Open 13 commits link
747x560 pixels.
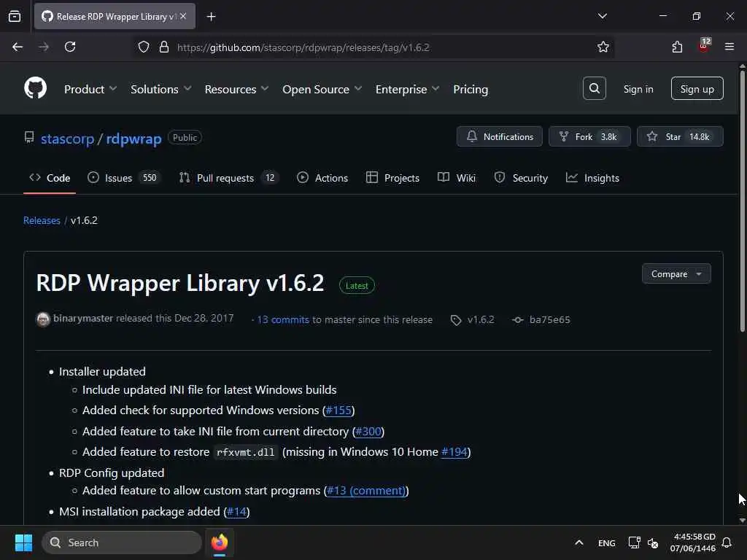tap(283, 319)
